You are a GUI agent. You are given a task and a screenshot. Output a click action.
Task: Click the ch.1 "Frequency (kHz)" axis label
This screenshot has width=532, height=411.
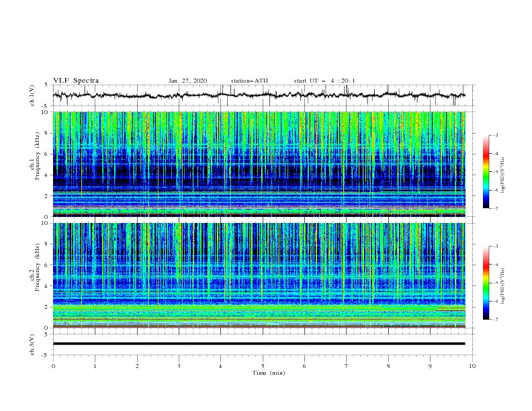pos(38,156)
